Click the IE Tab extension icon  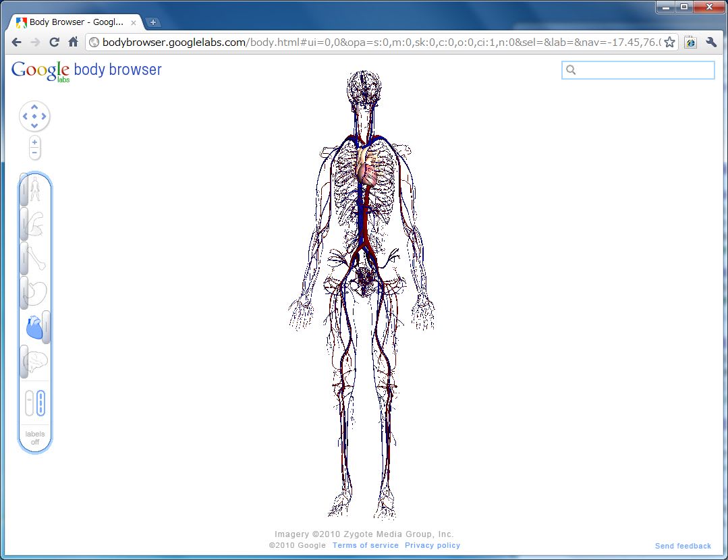pyautogui.click(x=690, y=42)
